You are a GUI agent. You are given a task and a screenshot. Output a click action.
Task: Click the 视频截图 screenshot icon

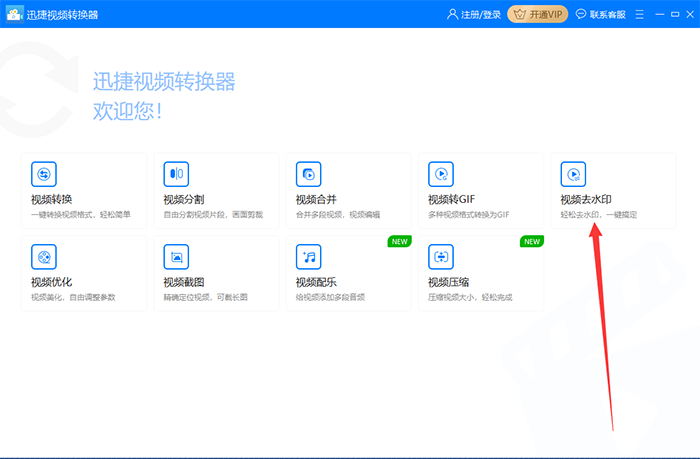tap(176, 257)
